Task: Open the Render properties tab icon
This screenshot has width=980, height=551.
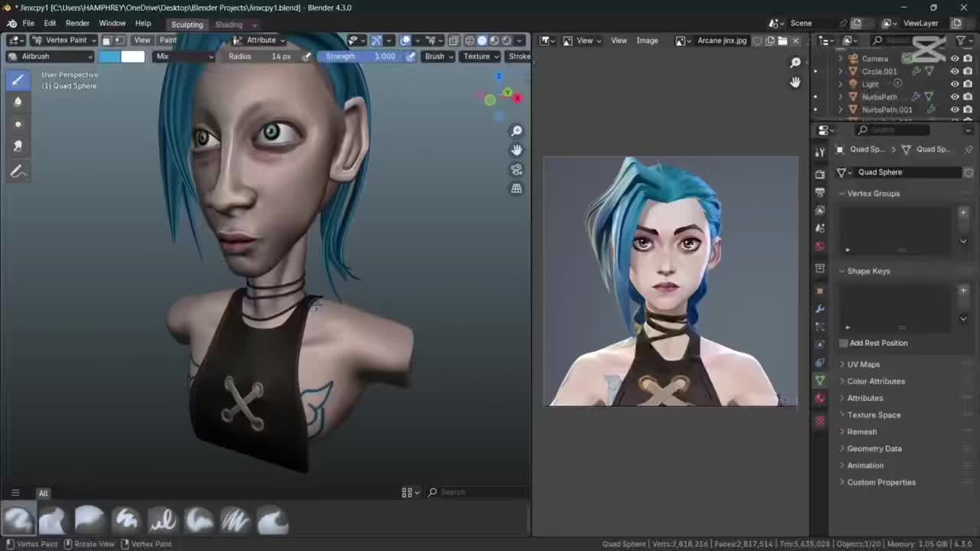Action: click(820, 174)
